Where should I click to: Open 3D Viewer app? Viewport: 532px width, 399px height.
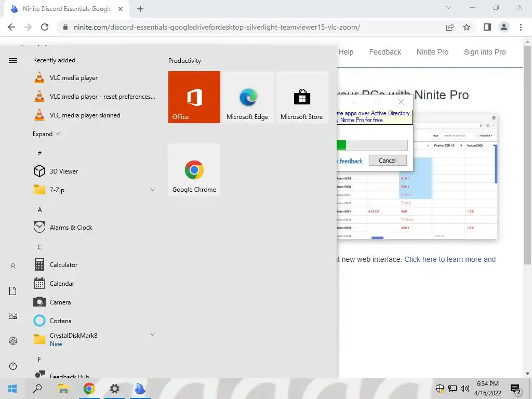click(x=95, y=171)
